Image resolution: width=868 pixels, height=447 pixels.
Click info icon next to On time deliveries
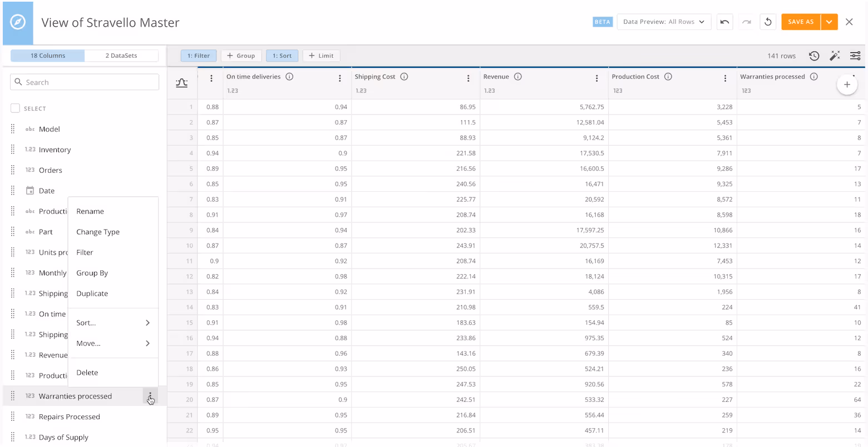tap(289, 77)
